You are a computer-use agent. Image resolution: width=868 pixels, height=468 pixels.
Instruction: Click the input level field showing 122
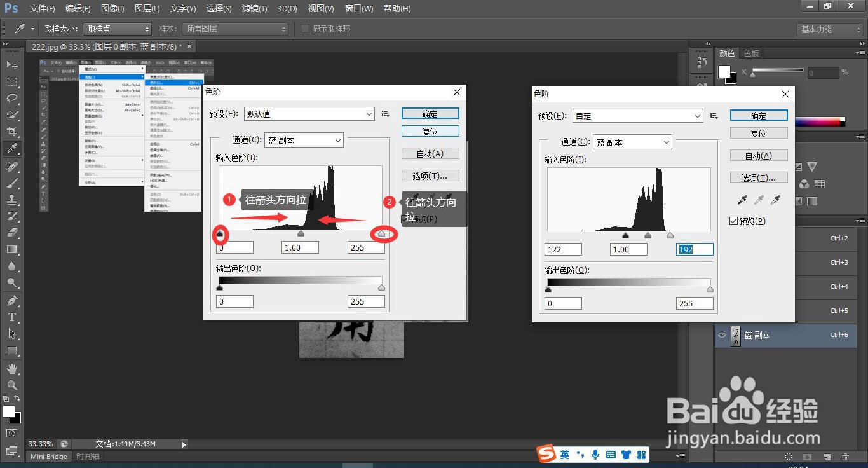563,249
